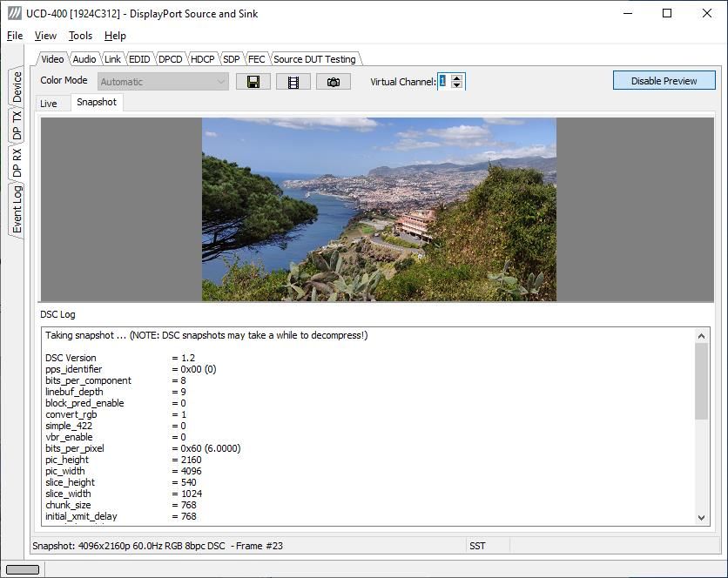
Task: Select the Snapshot sub-tab
Action: point(97,102)
